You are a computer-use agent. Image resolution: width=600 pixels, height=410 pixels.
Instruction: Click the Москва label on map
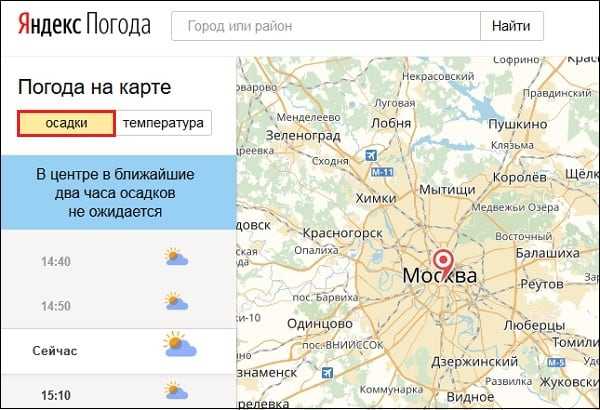tap(440, 276)
